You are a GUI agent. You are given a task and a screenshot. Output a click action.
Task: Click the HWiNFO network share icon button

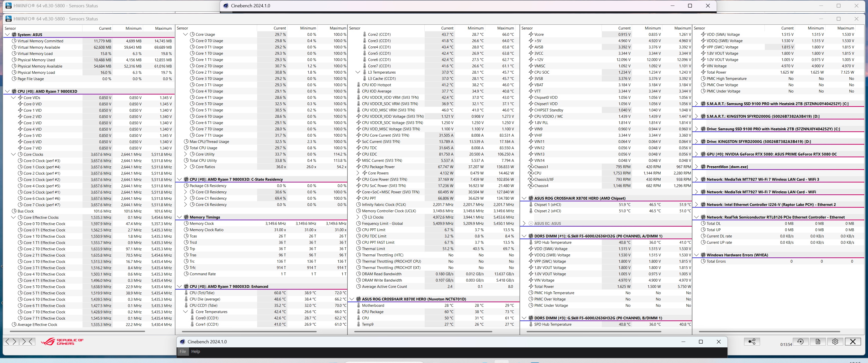[751, 342]
